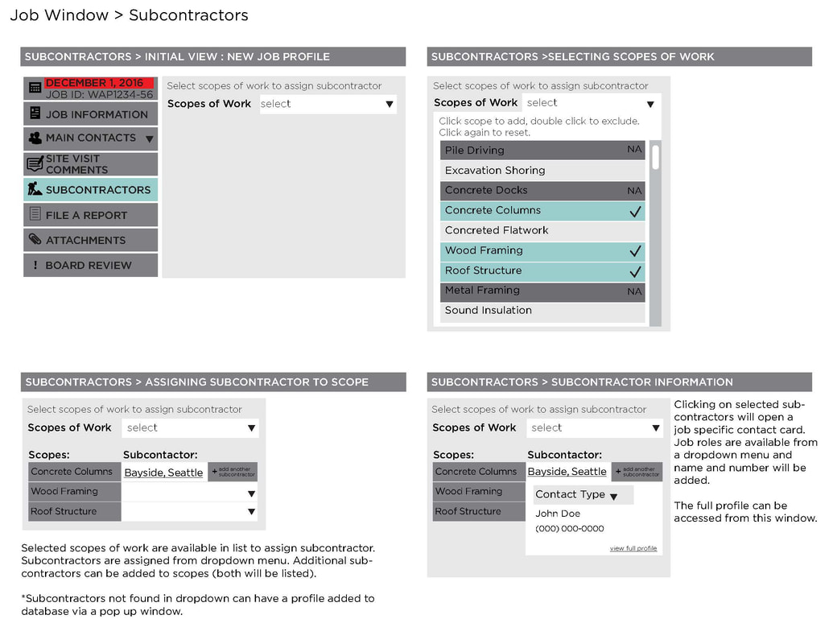The width and height of the screenshot is (833, 644).
Task: Click the Subcontractors worker icon
Action: click(35, 189)
